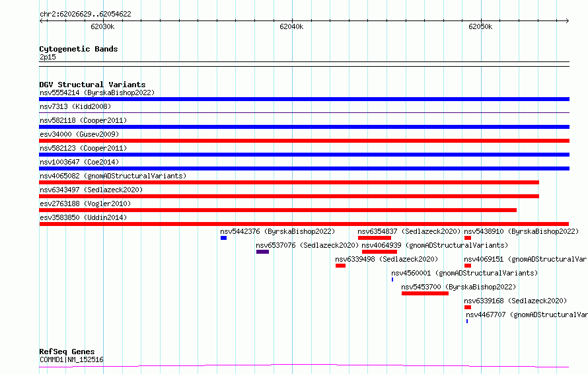The width and height of the screenshot is (588, 374).
Task: Click the nsv6339168 (Sedlazeck2020) label
Action: click(x=515, y=301)
